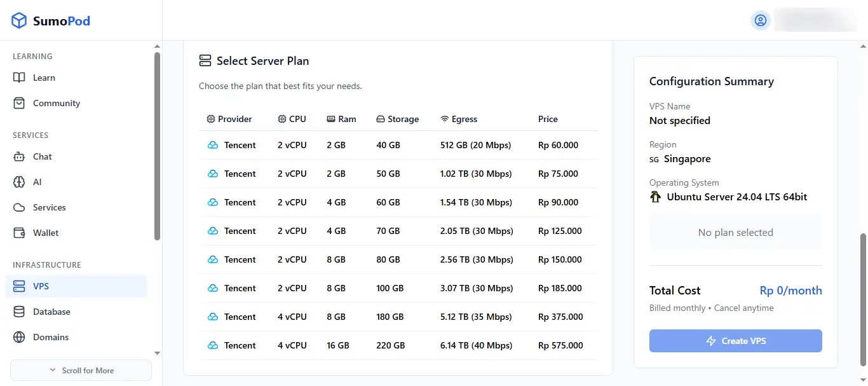Click the Price column header
The height and width of the screenshot is (386, 868).
[548, 119]
